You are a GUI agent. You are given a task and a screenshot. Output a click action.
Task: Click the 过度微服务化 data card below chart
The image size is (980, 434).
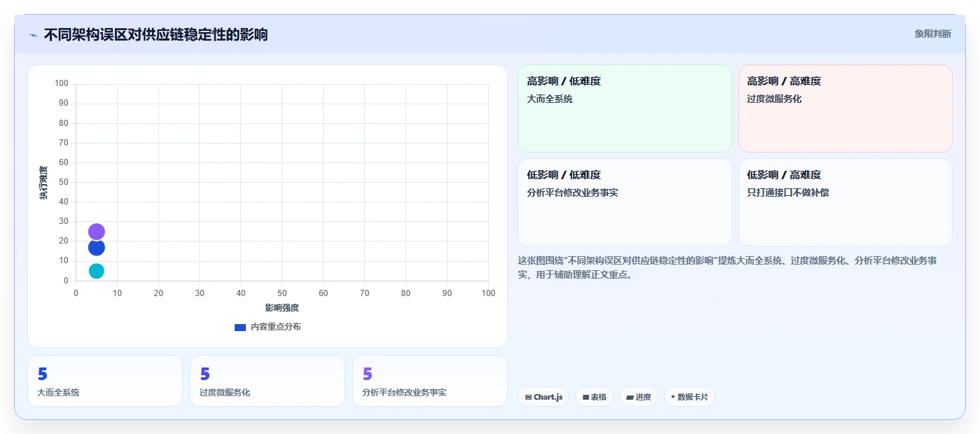(x=268, y=381)
